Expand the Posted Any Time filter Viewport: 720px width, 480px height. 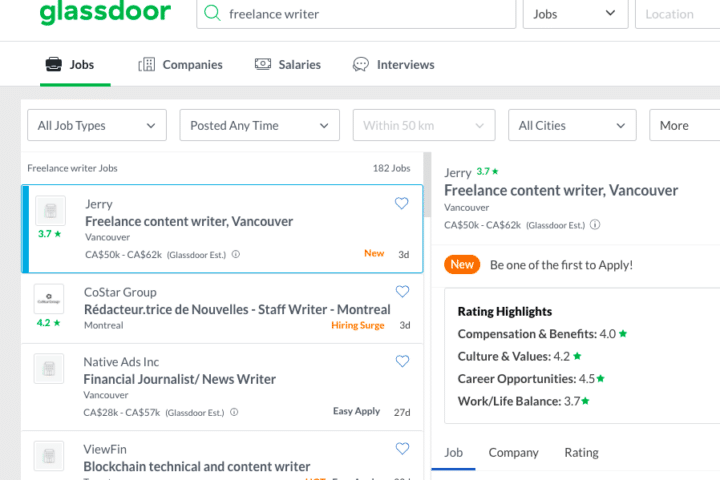(259, 125)
